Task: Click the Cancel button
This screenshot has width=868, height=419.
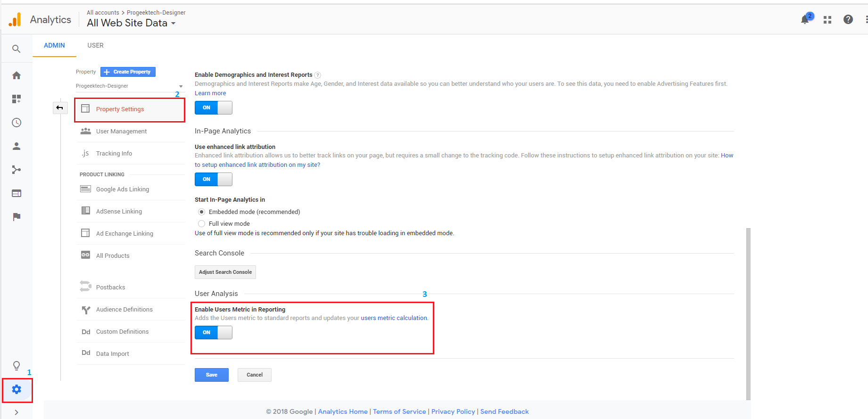Action: [255, 375]
